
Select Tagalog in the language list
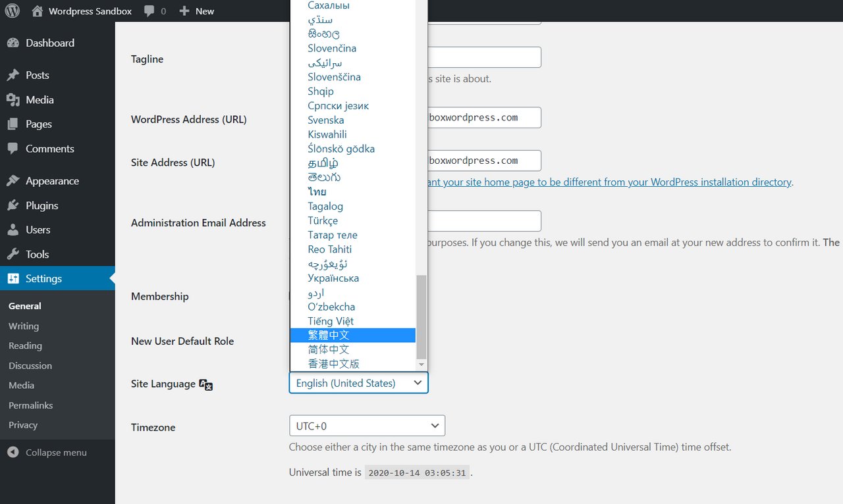point(353,206)
